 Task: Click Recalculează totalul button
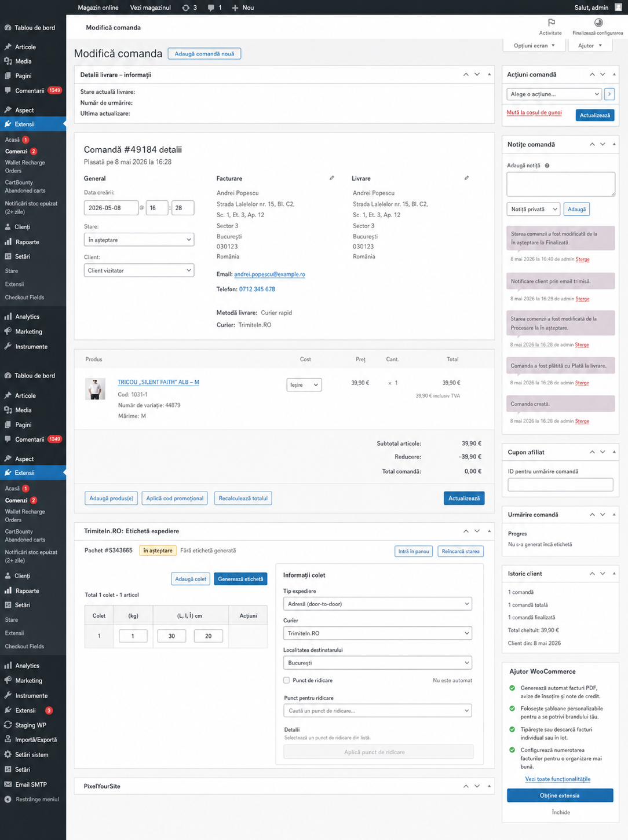click(x=243, y=498)
